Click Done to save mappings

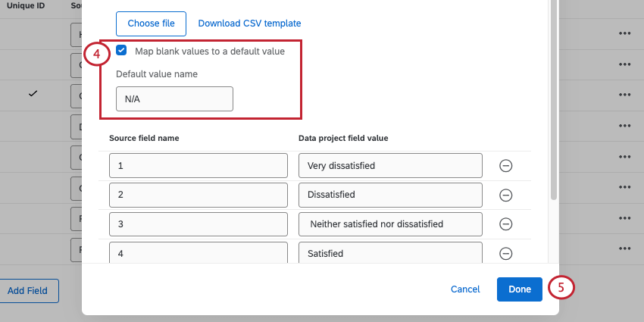520,289
